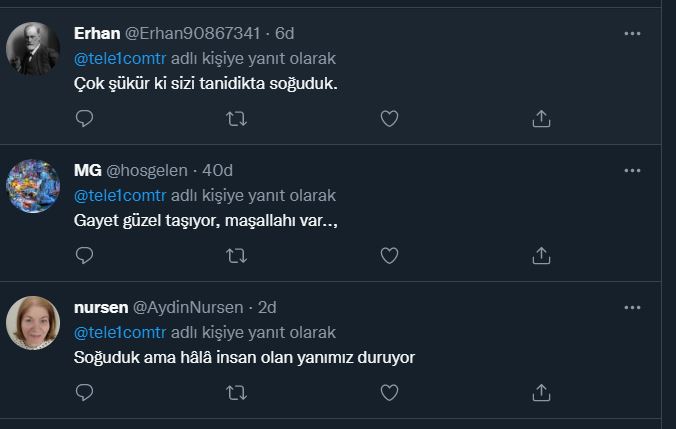The height and width of the screenshot is (429, 676).
Task: Retweet Erhan's tweet
Action: [x=237, y=119]
